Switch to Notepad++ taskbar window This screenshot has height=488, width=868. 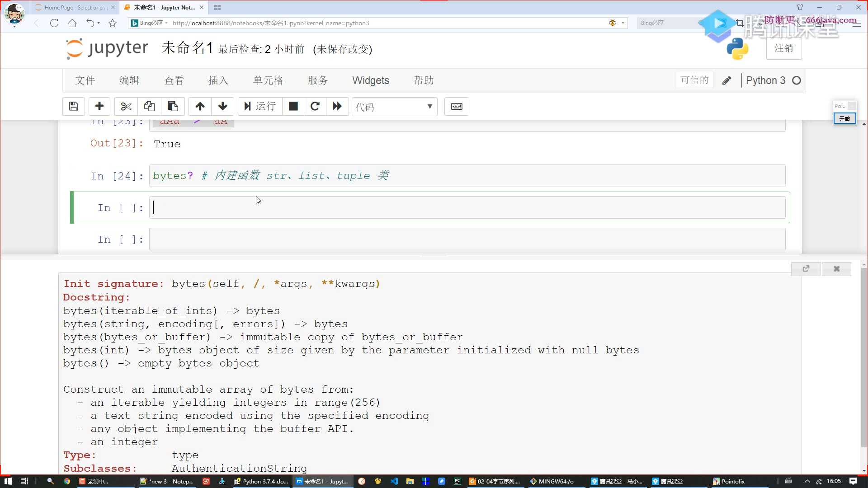pos(167,481)
